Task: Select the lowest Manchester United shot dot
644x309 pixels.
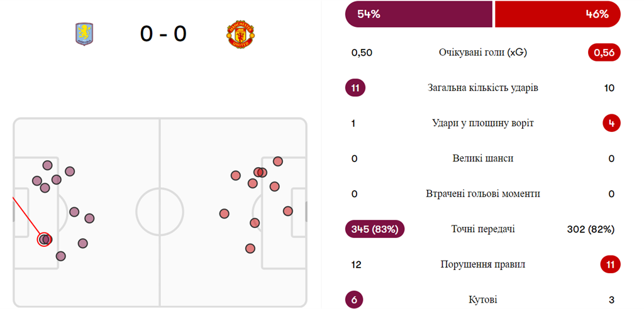Action: (250, 248)
